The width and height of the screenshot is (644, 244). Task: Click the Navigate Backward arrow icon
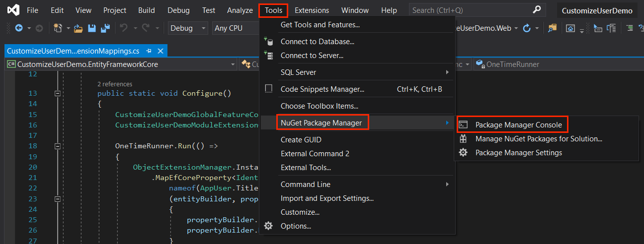[19, 28]
